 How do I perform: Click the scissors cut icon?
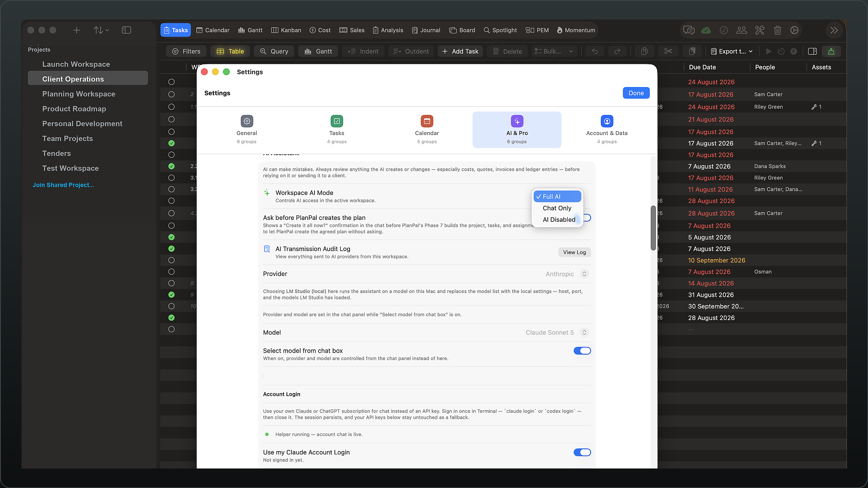(668, 51)
